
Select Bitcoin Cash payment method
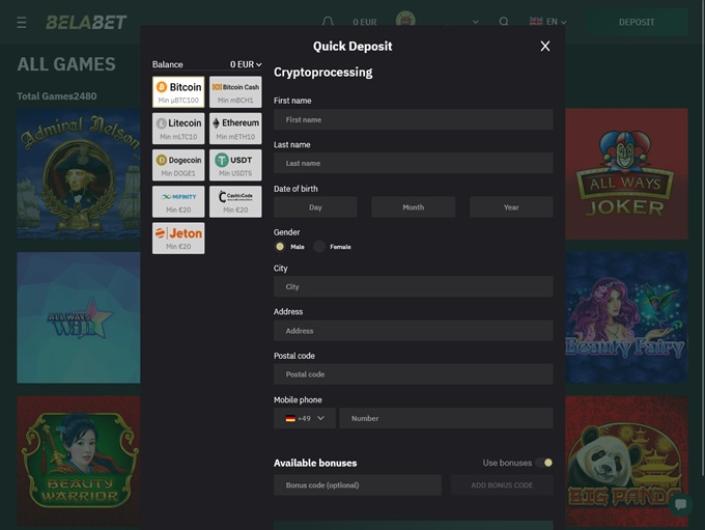[235, 92]
